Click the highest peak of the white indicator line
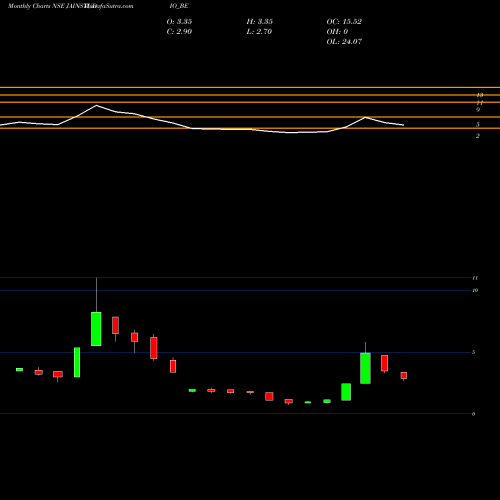 (96, 105)
